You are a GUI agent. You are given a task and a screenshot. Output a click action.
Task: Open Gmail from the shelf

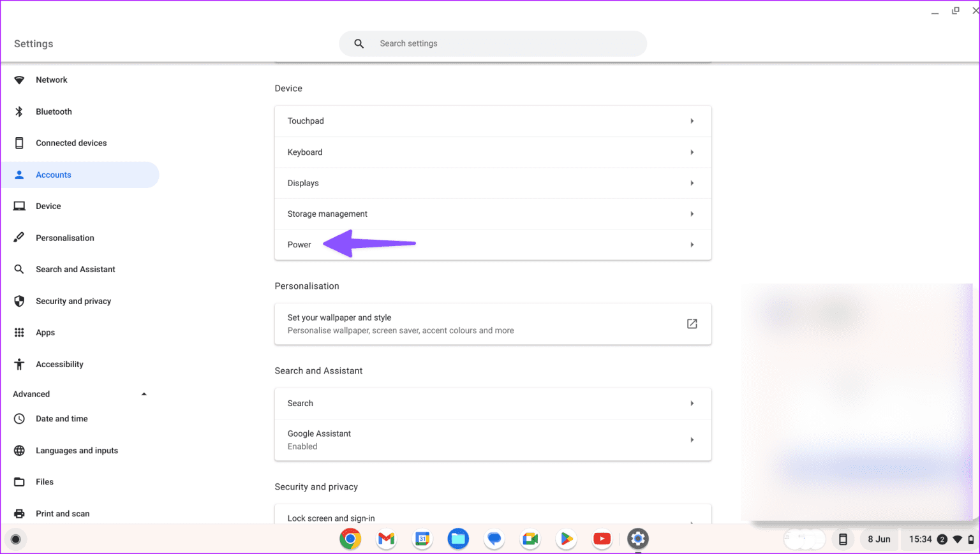[386, 539]
